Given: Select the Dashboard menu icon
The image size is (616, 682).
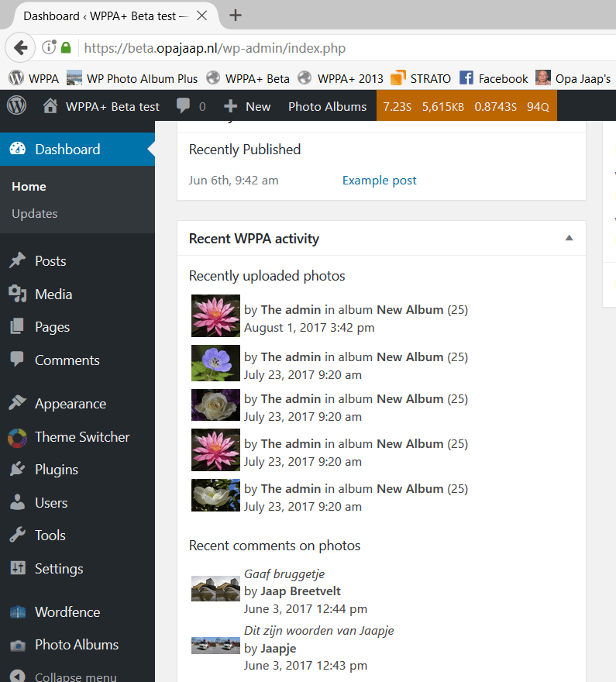Looking at the screenshot, I should [x=17, y=149].
